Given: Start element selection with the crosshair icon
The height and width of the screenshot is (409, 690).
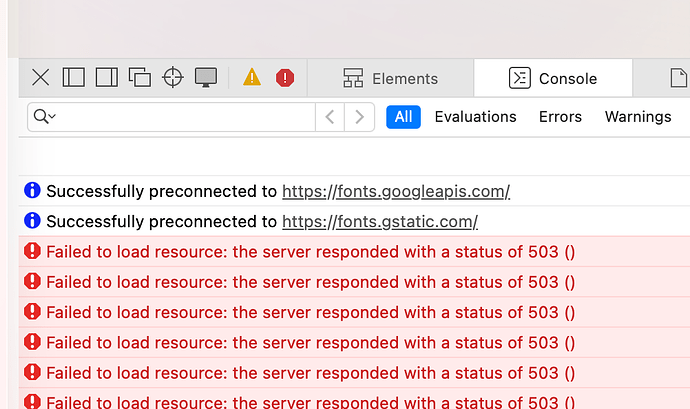Looking at the screenshot, I should tap(173, 77).
